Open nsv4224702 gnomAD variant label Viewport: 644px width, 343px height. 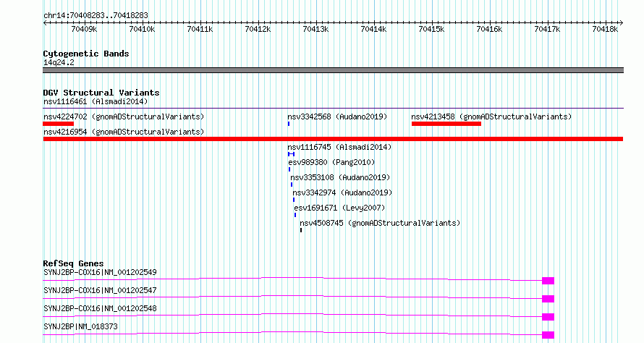124,117
